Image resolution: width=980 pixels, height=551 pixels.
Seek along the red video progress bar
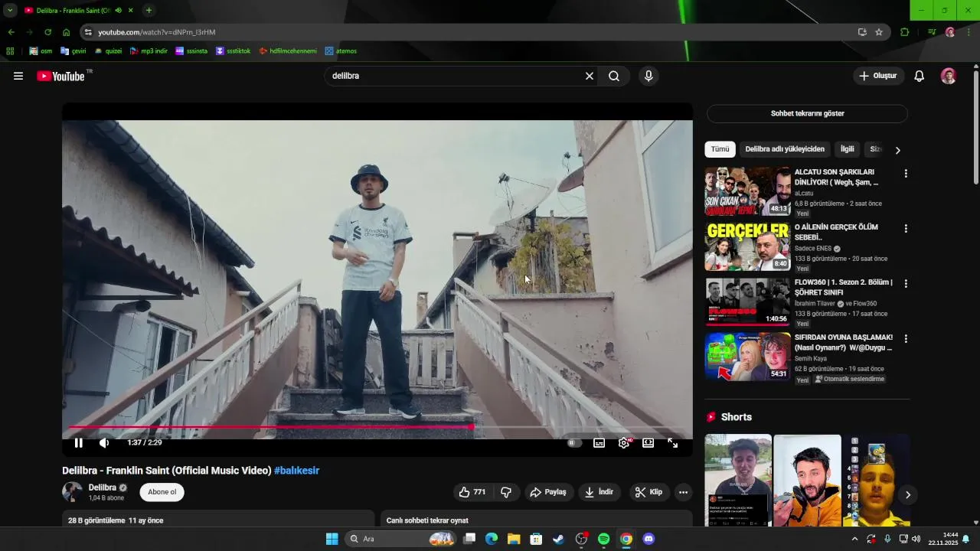[x=377, y=427]
